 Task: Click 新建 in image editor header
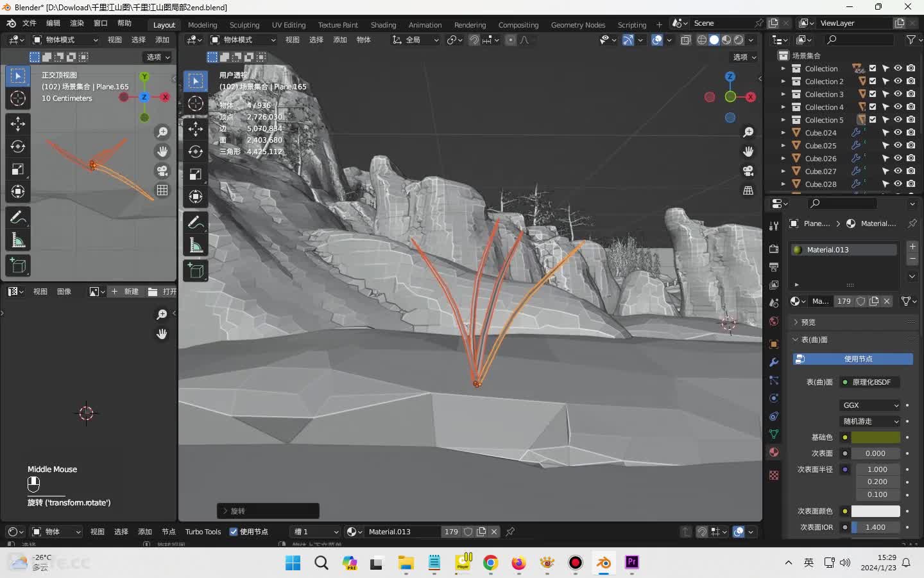click(x=125, y=292)
